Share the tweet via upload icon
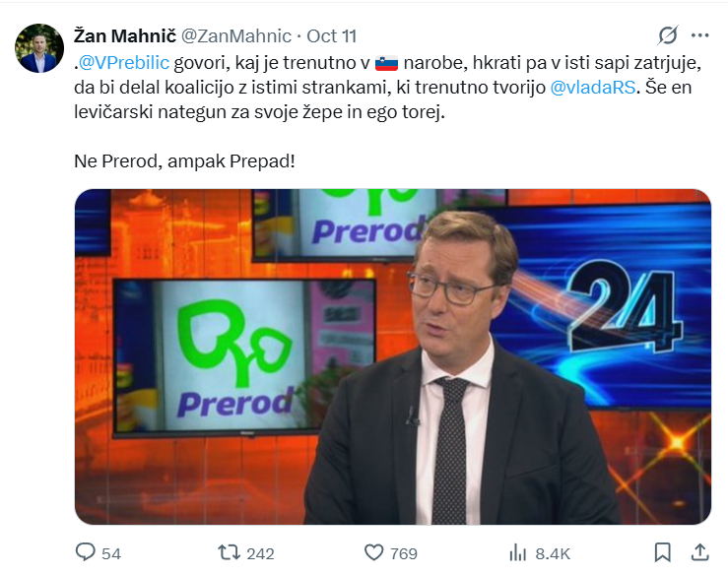This screenshot has height=575, width=728. (700, 552)
